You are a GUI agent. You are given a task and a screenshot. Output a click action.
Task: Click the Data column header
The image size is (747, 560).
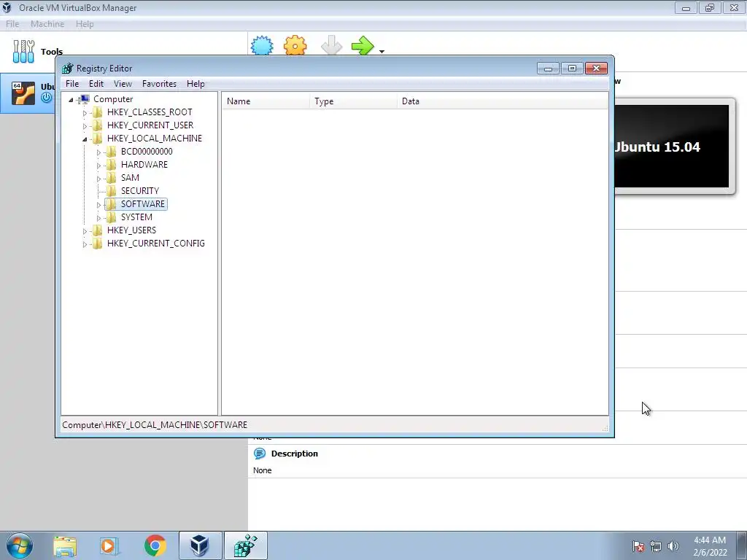click(x=503, y=101)
